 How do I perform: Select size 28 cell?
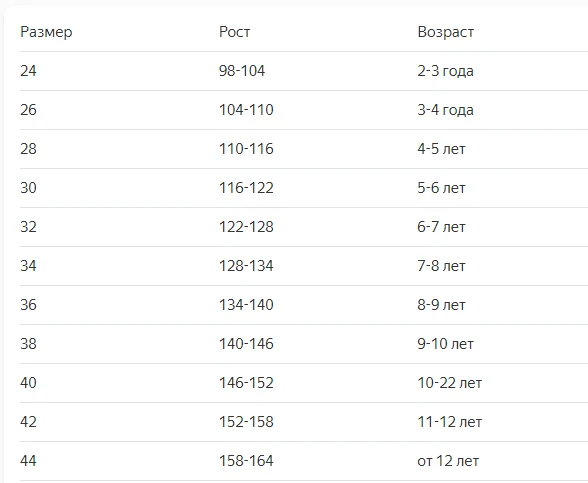pyautogui.click(x=28, y=149)
